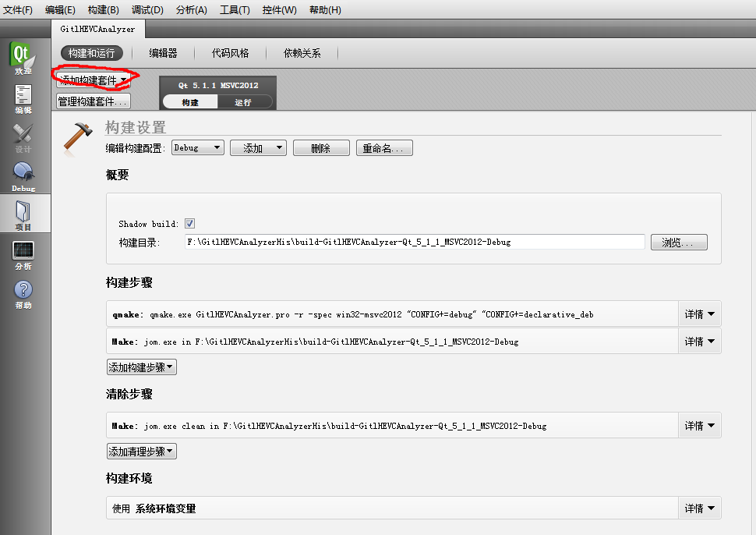Click the build directory path field
756x535 pixels.
pos(415,243)
